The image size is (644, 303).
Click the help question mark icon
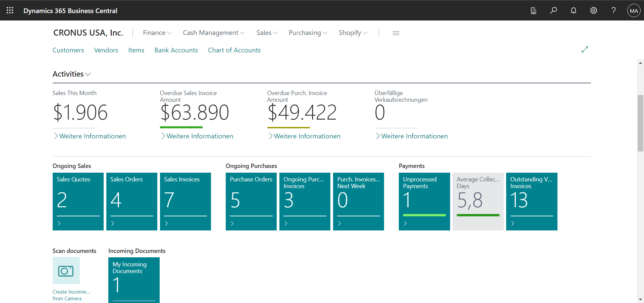pyautogui.click(x=613, y=10)
